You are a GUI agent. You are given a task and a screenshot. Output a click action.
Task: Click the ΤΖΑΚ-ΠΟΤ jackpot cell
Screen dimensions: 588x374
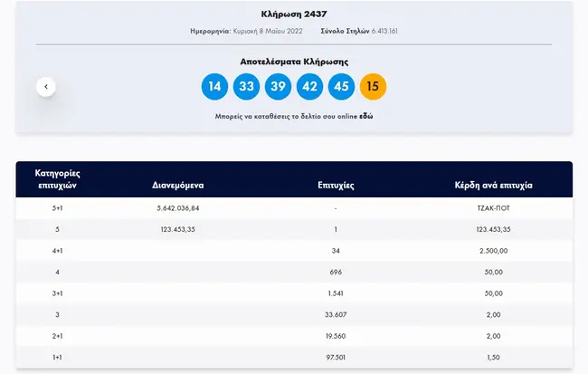493,208
